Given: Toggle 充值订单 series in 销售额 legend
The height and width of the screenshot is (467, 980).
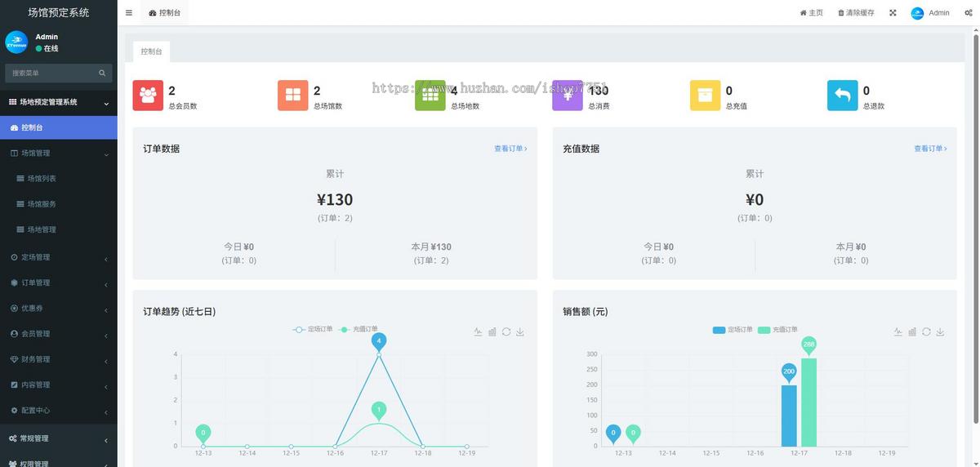Looking at the screenshot, I should 778,330.
